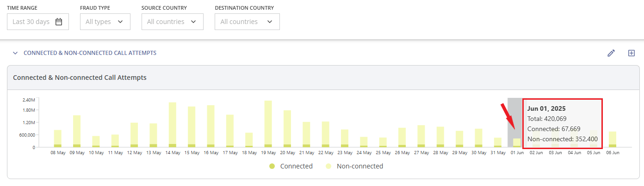Open the Fraud Type dropdown

click(x=105, y=22)
